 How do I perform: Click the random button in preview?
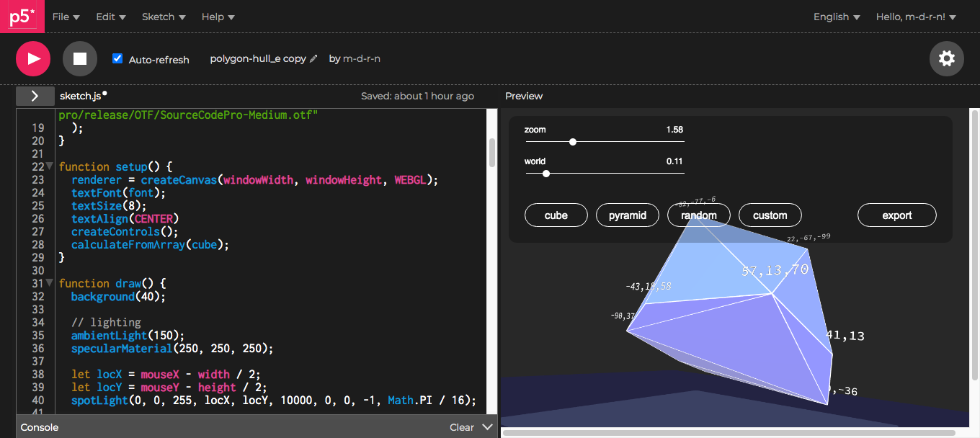coord(699,215)
